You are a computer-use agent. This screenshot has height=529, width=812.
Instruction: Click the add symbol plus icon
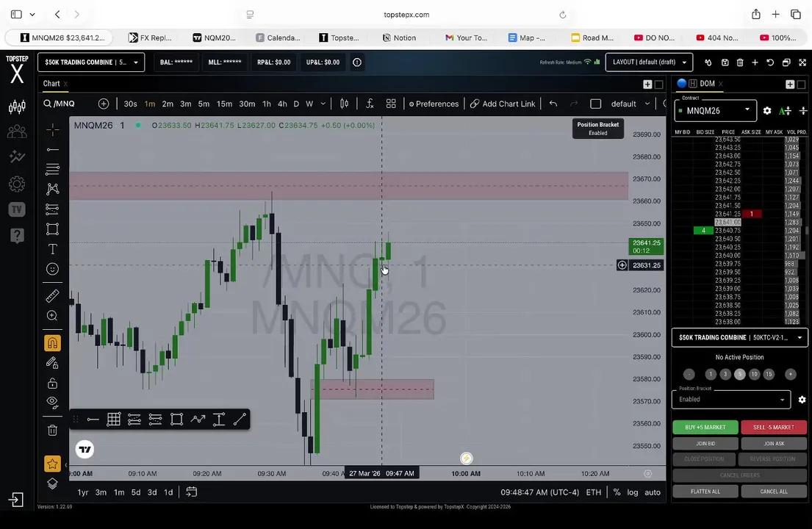click(104, 104)
